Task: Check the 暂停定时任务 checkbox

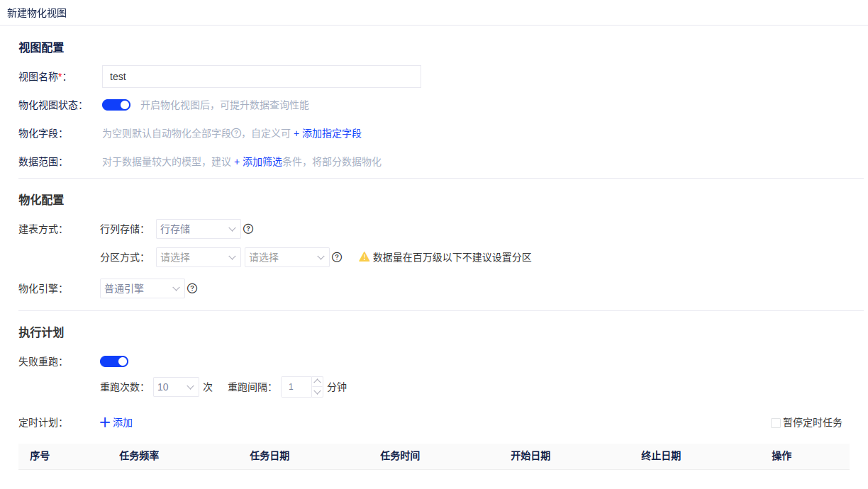Action: click(x=776, y=423)
